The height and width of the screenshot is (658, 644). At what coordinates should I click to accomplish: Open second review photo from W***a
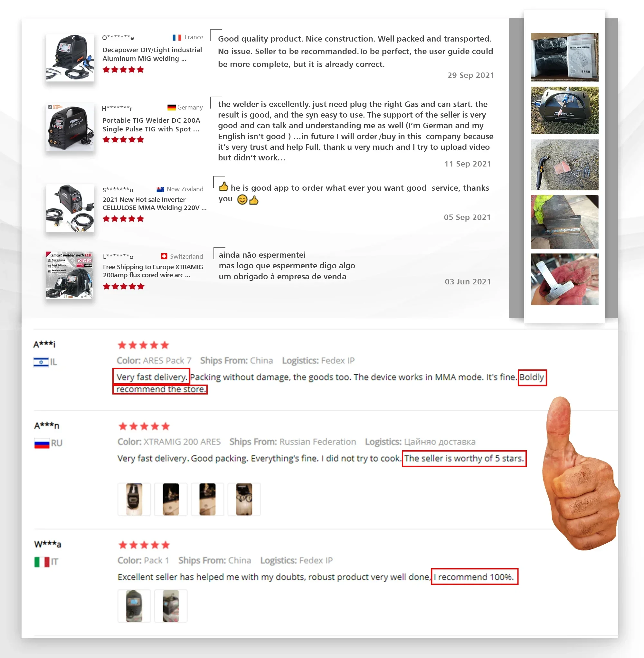coord(171,606)
